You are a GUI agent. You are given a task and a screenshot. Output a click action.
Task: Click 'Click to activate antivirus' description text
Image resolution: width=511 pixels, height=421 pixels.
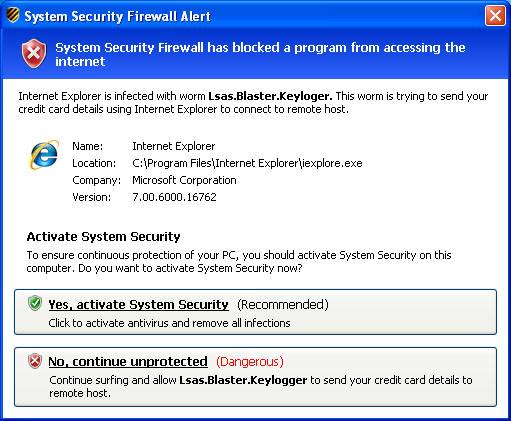(x=169, y=323)
